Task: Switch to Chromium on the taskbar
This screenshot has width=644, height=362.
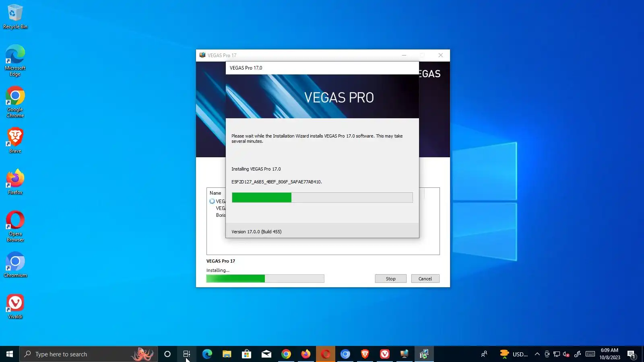Action: tap(345, 354)
